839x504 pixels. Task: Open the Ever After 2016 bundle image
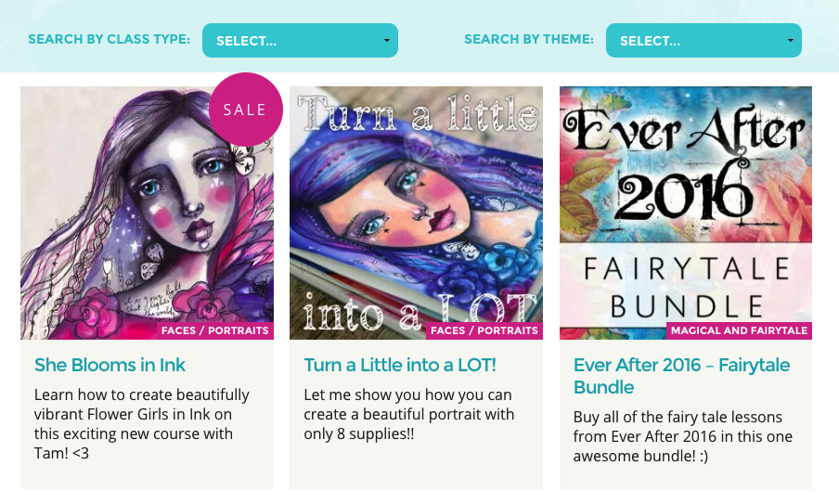click(x=686, y=213)
